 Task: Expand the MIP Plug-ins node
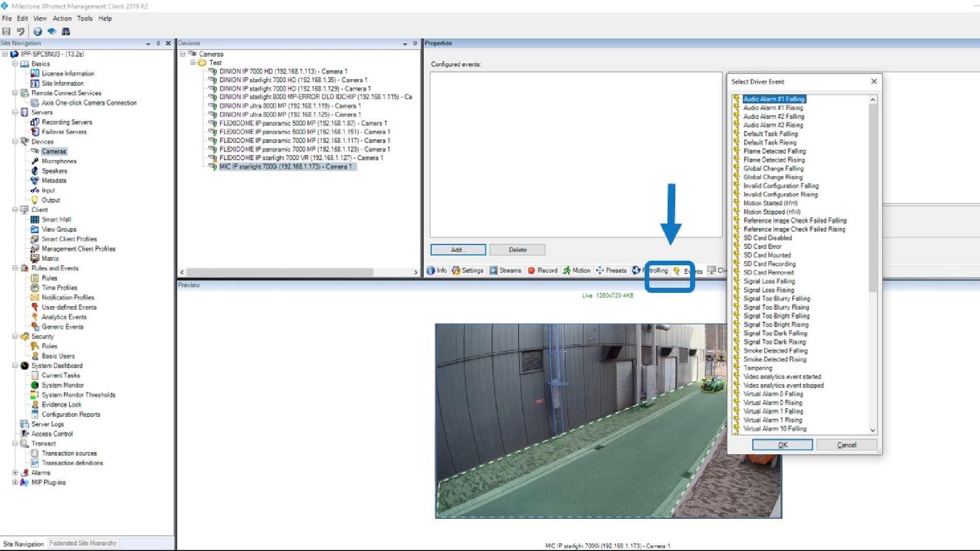pyautogui.click(x=15, y=482)
